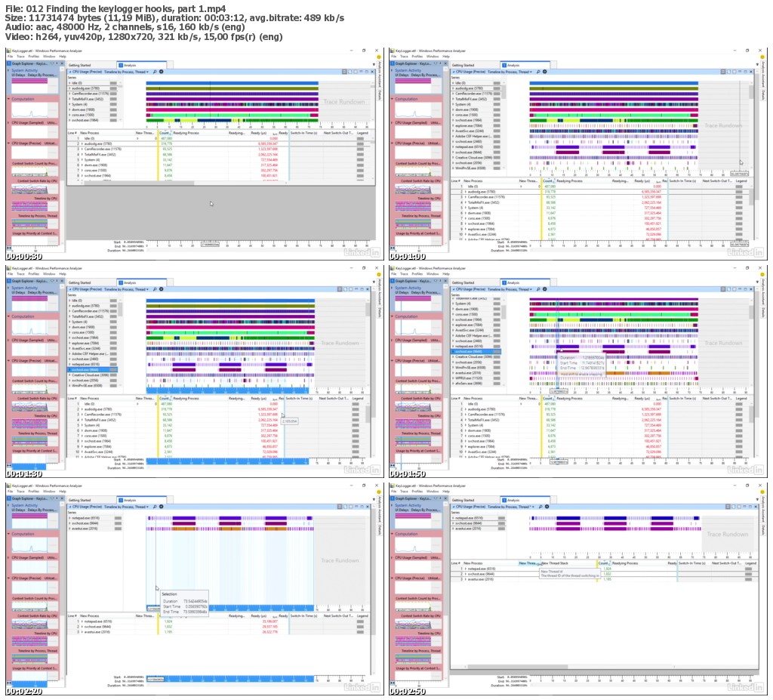Viewport: 773px width, 700px height.
Task: Toggle the svchost.exe (9644) legend box in the 00:02:50 table
Action: pyautogui.click(x=749, y=574)
